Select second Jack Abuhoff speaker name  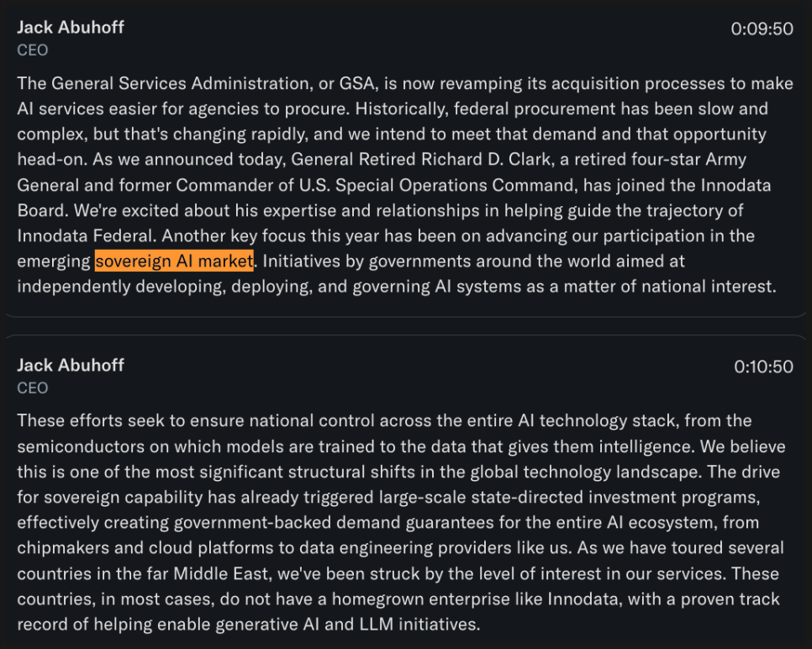click(x=71, y=366)
